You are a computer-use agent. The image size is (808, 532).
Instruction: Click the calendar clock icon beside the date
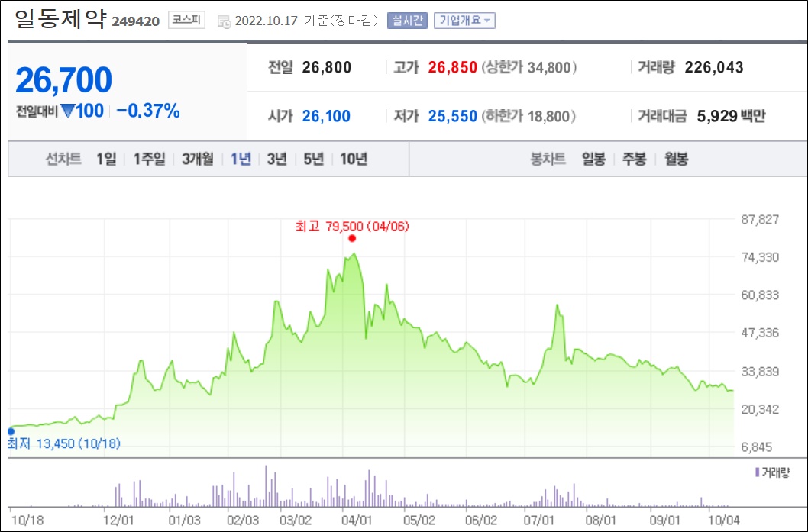tap(224, 21)
